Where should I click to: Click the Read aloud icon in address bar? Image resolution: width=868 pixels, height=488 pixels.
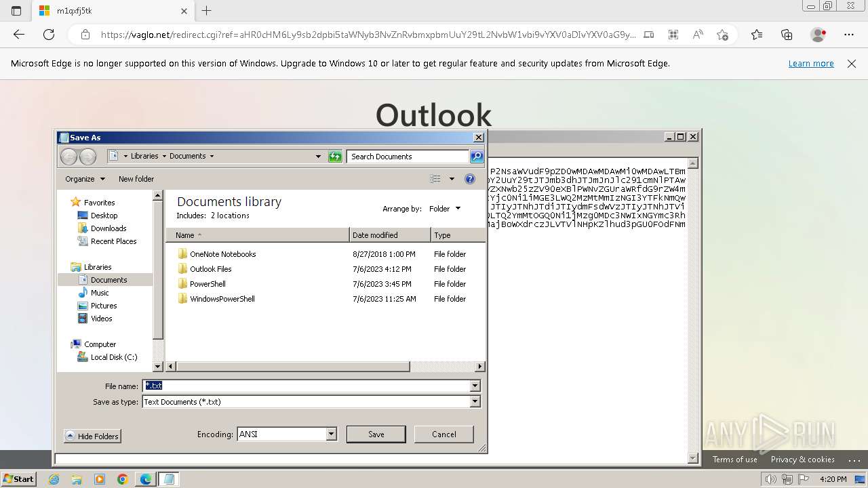pos(698,35)
